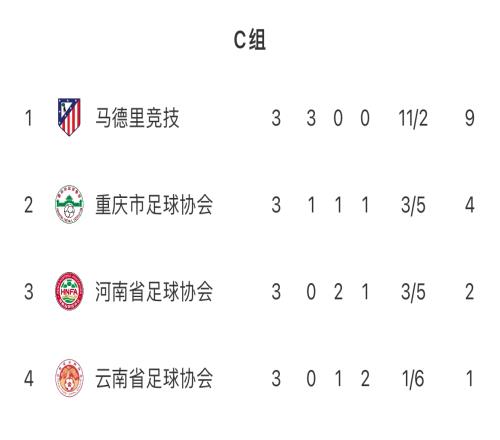
Task: Click rank number 4 in the table
Action: [x=29, y=379]
